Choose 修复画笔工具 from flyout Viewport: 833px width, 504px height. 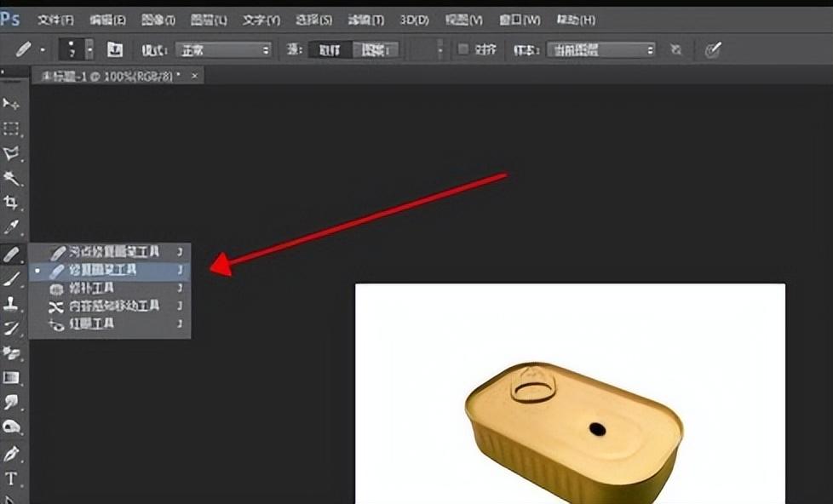click(110, 271)
